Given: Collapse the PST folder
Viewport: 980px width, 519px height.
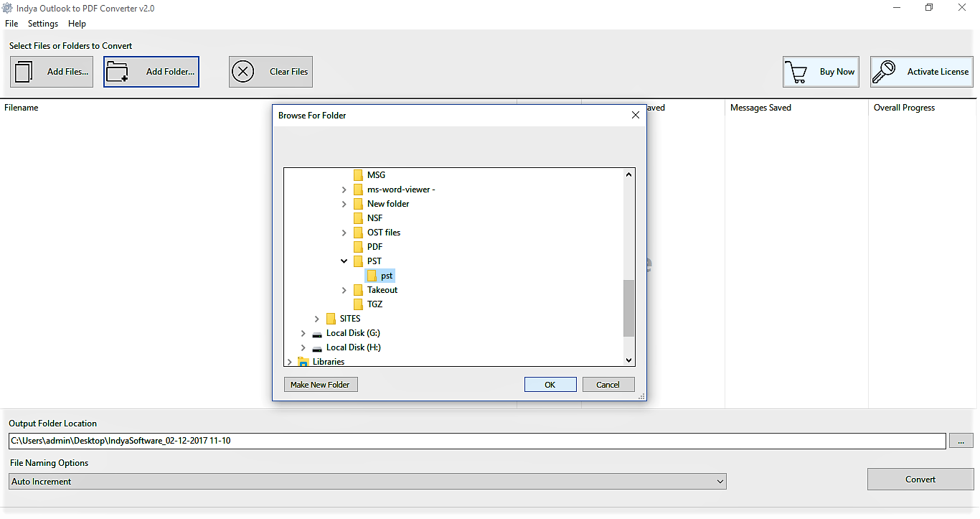Looking at the screenshot, I should (344, 261).
